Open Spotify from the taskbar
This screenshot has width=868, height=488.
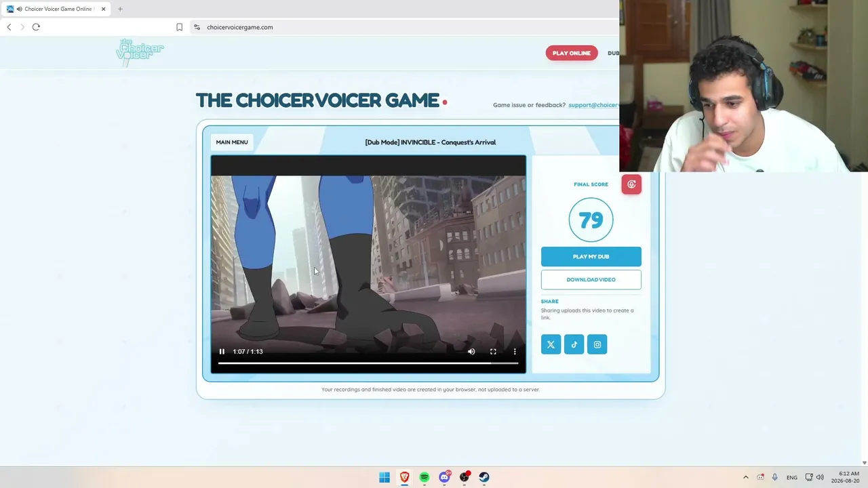(425, 477)
